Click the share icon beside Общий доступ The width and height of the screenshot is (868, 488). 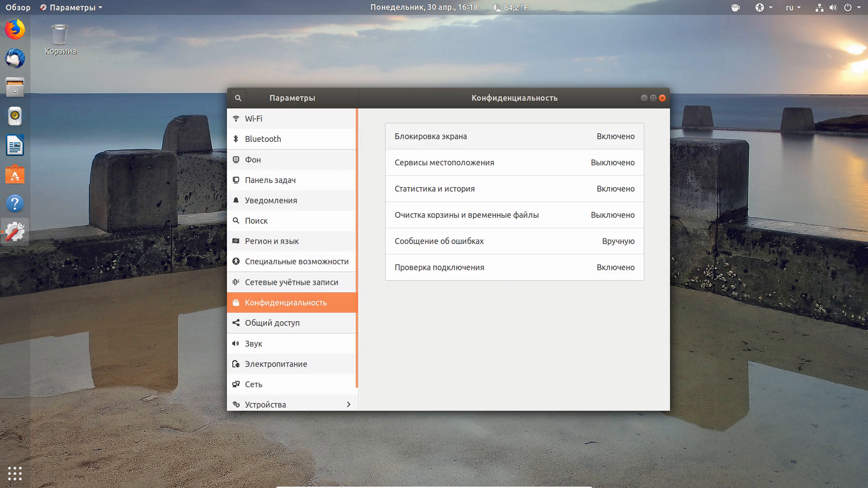(236, 323)
